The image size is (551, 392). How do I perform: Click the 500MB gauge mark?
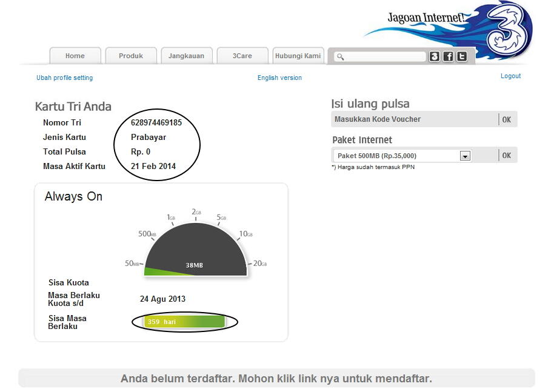pyautogui.click(x=147, y=234)
